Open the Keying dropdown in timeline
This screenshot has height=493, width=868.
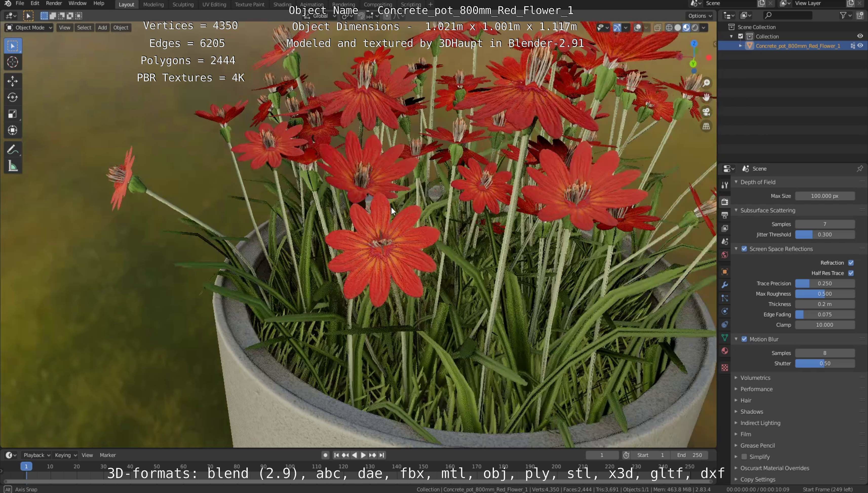66,456
